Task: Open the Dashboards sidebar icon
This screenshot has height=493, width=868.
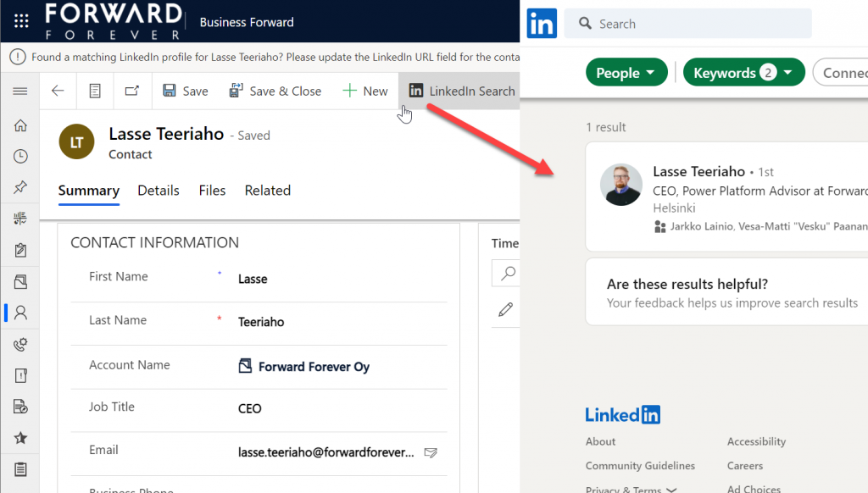Action: (x=20, y=219)
